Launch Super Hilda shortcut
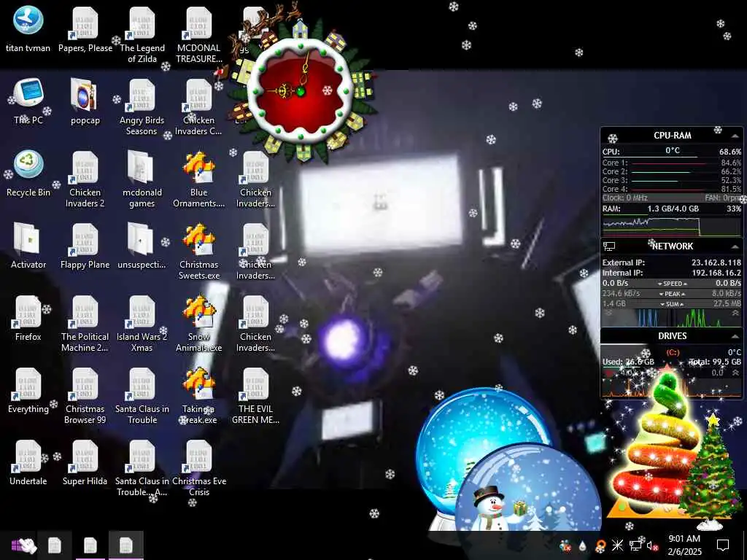The width and height of the screenshot is (747, 560). (x=85, y=463)
